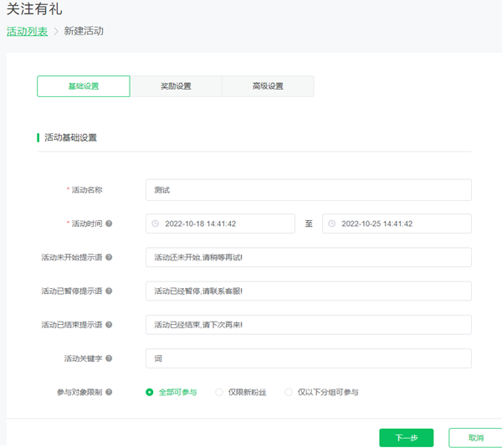Click the 关注有礼 page title

coord(34,9)
